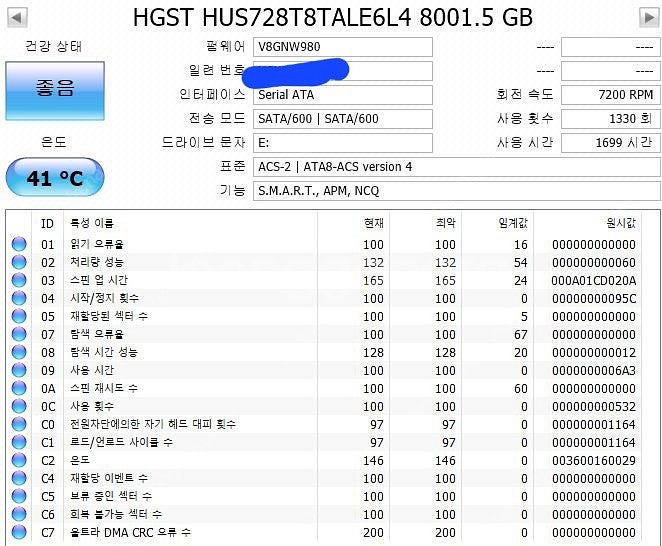This screenshot has height=546, width=662.
Task: Click status circle for attribute 07 탐색 오류율
Action: coord(19,334)
